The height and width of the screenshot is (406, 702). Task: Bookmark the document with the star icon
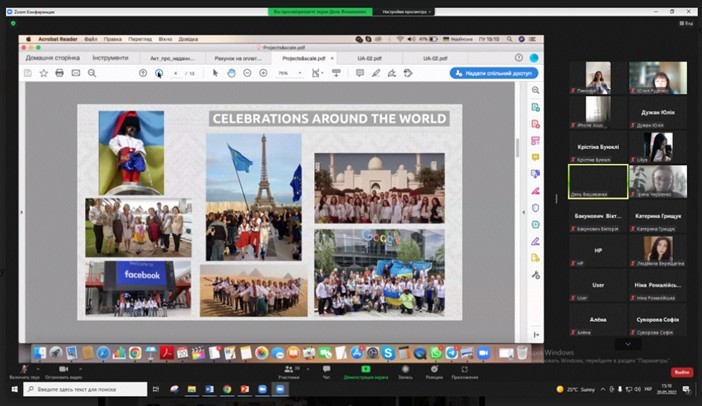(x=43, y=73)
